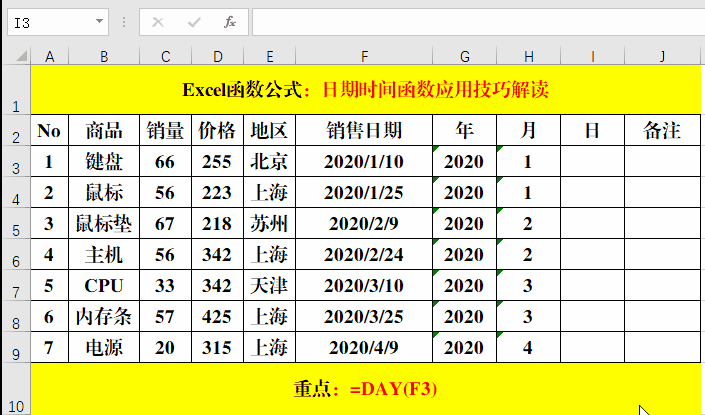Select row 10 header

(16, 389)
